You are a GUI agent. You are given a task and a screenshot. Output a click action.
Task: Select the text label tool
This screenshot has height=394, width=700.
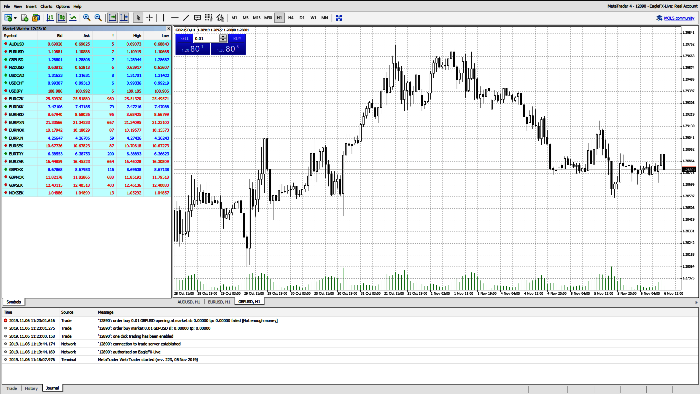[x=197, y=17]
